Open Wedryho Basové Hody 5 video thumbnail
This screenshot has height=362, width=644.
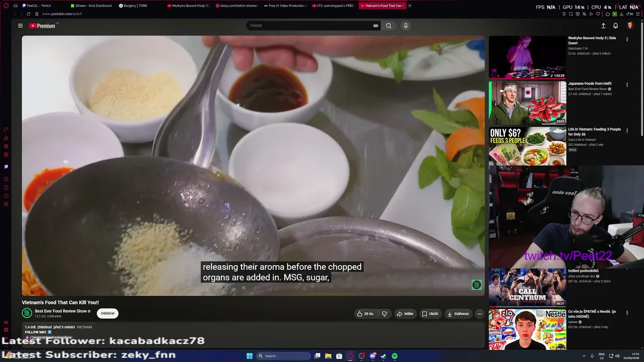(527, 57)
